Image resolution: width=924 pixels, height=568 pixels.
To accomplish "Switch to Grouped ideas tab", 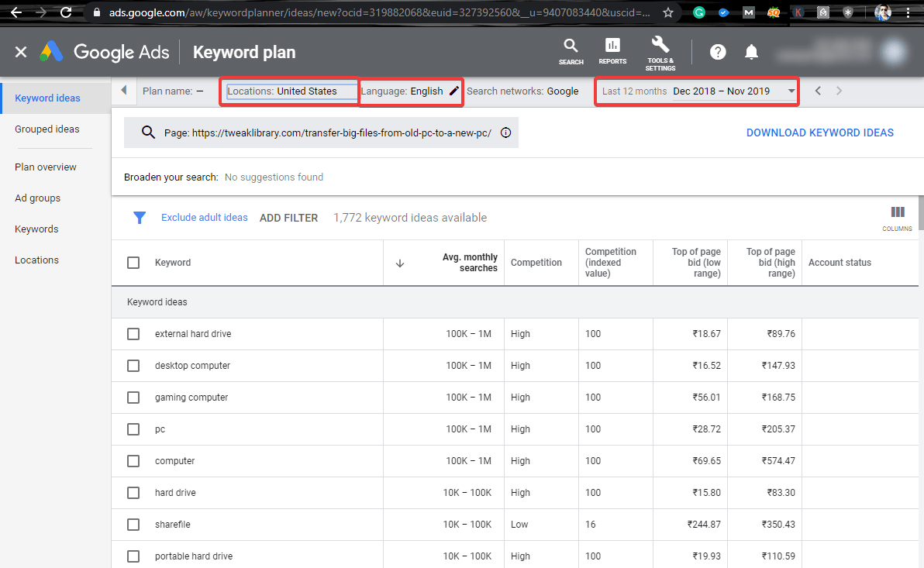I will pos(47,129).
